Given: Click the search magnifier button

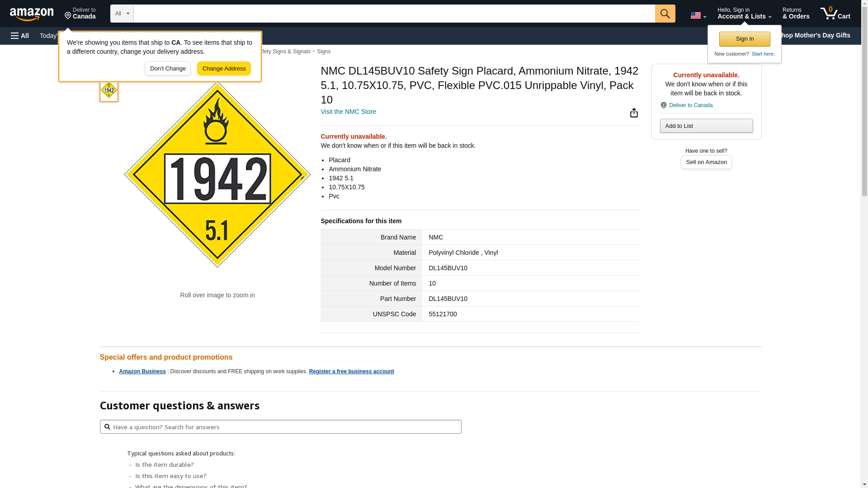Looking at the screenshot, I should pos(665,14).
